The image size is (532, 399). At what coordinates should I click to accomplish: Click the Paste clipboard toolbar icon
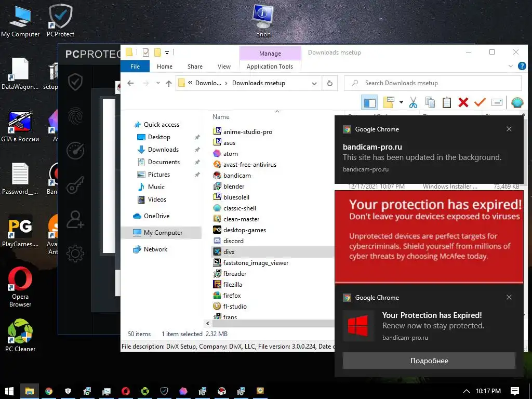[446, 102]
